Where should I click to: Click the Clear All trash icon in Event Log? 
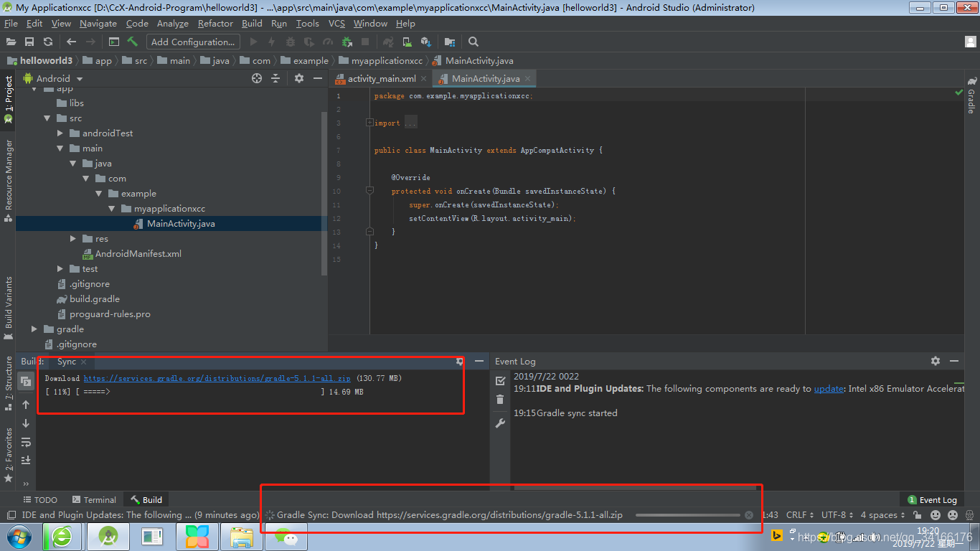(x=501, y=400)
